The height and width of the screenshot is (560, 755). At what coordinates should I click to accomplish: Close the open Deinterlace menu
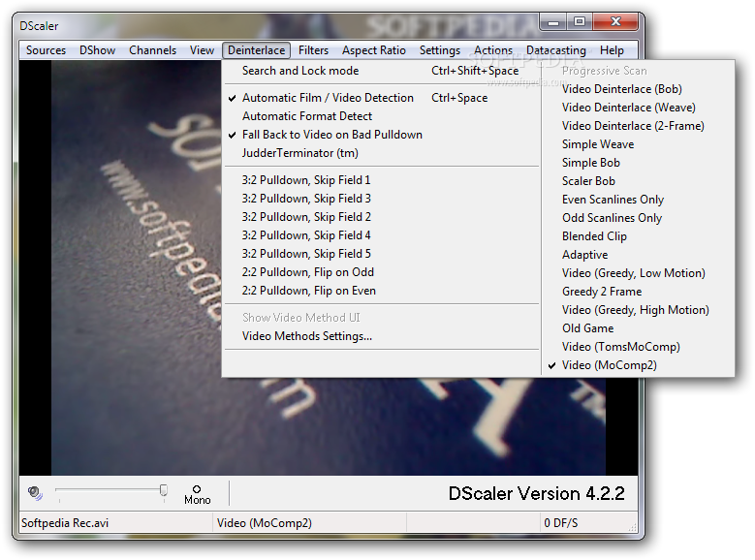coord(256,50)
